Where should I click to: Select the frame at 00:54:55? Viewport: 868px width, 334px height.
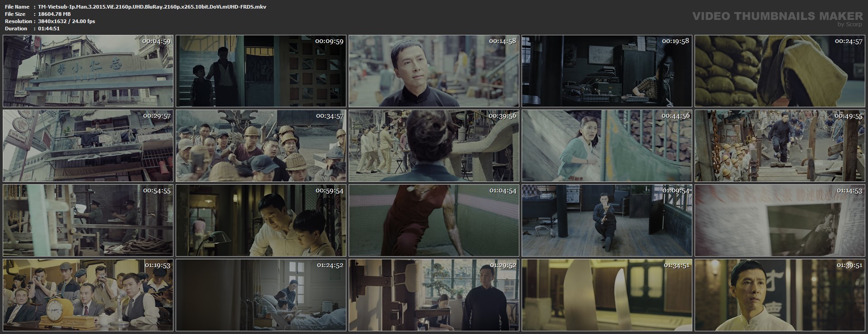[x=88, y=220]
